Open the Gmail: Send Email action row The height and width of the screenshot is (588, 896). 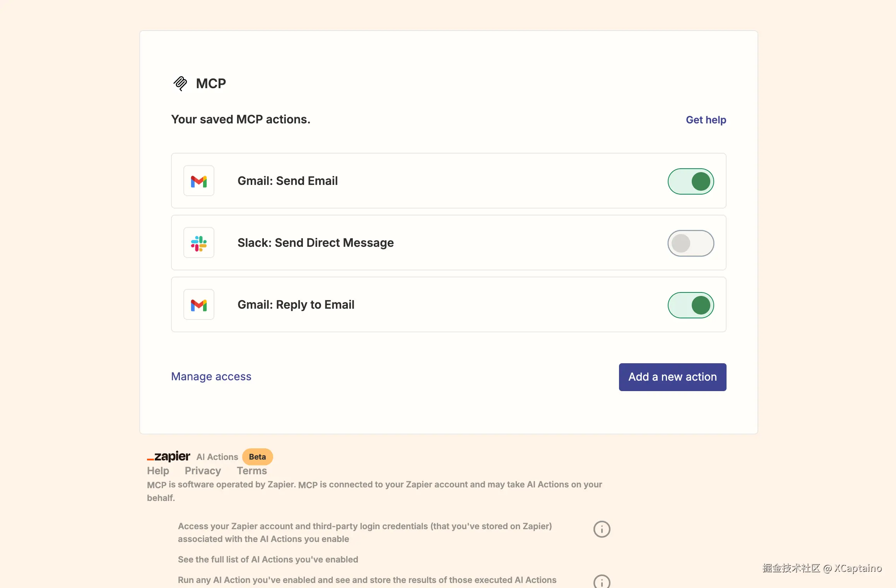(287, 181)
